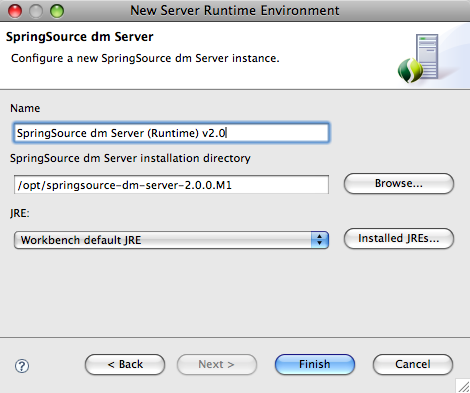Open the JRE dropdown list
The height and width of the screenshot is (393, 470).
171,240
